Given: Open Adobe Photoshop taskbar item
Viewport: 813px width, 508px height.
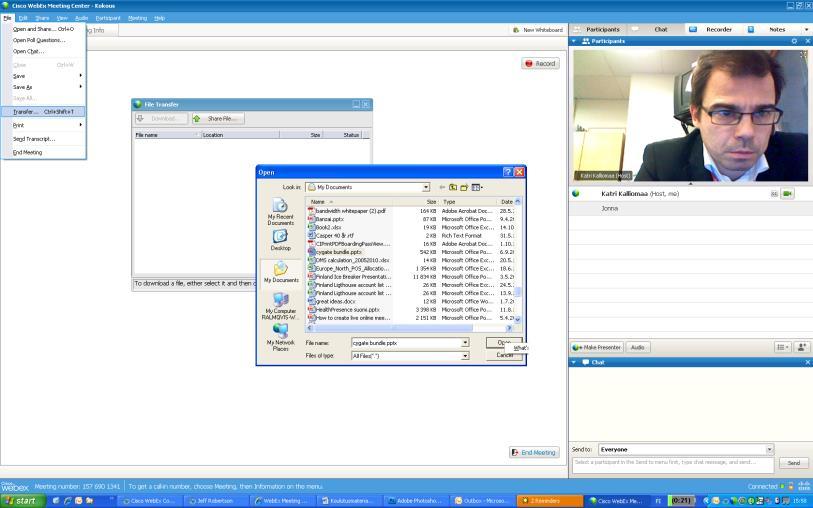Looking at the screenshot, I should [x=417, y=501].
